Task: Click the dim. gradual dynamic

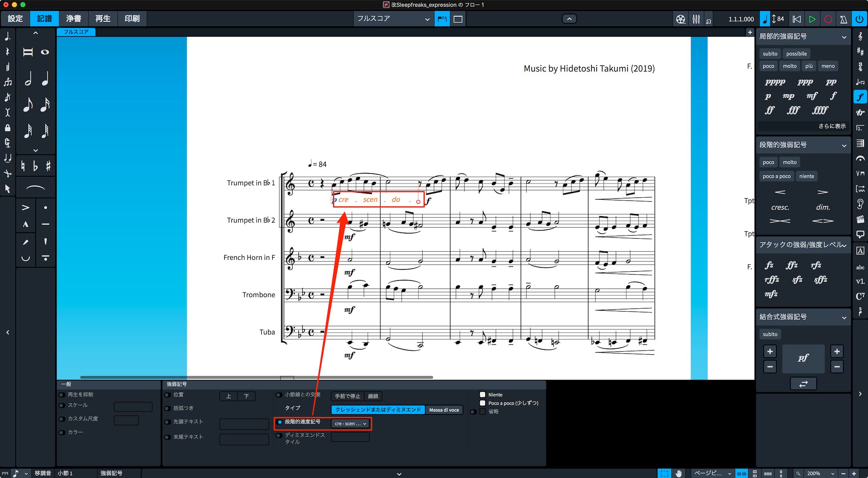Action: point(823,208)
